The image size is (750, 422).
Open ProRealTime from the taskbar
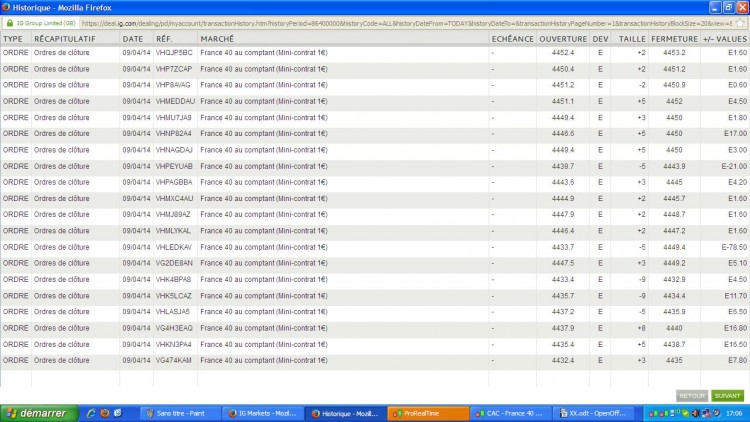pyautogui.click(x=428, y=413)
